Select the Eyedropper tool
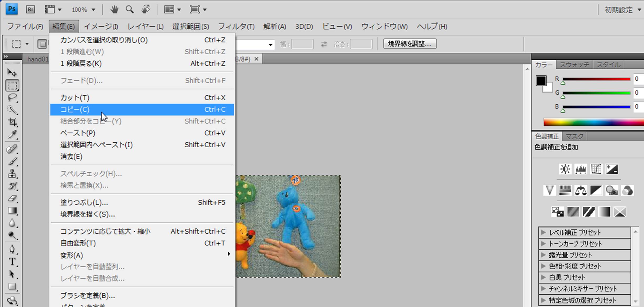Image resolution: width=644 pixels, height=307 pixels. coord(12,135)
